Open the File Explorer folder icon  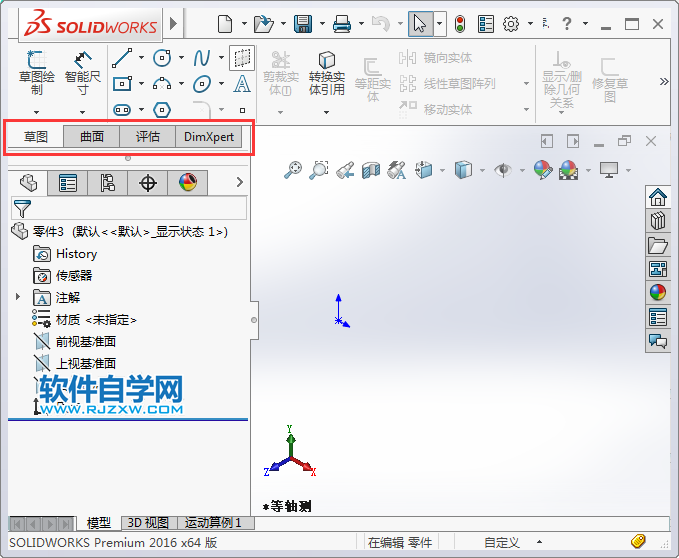658,245
